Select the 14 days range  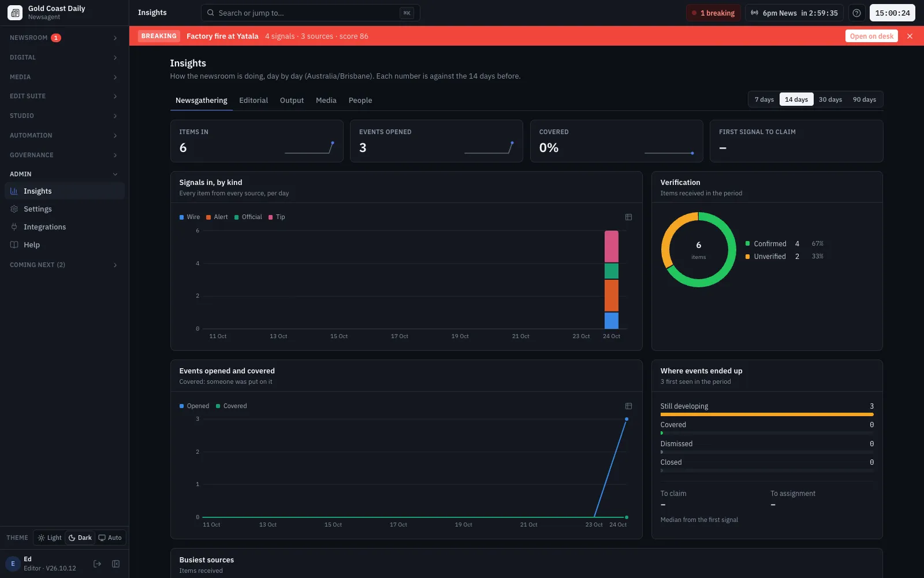796,99
